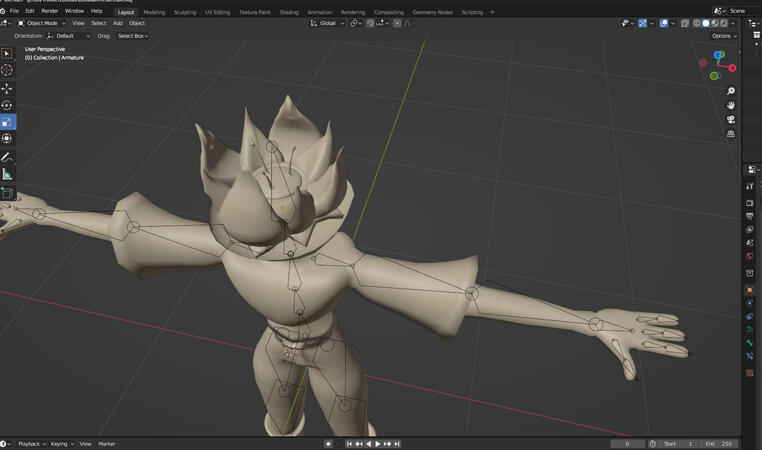
Task: Switch to solid viewport shading
Action: click(706, 23)
